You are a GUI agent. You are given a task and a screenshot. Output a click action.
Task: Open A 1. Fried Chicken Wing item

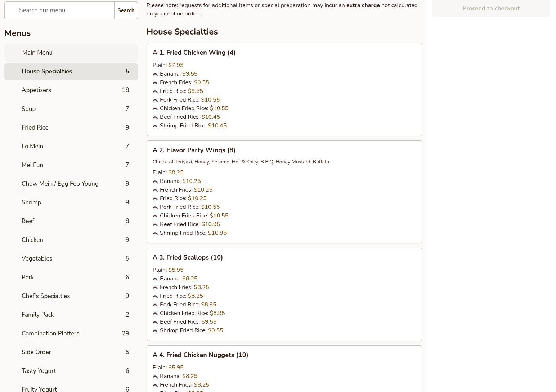click(x=194, y=53)
